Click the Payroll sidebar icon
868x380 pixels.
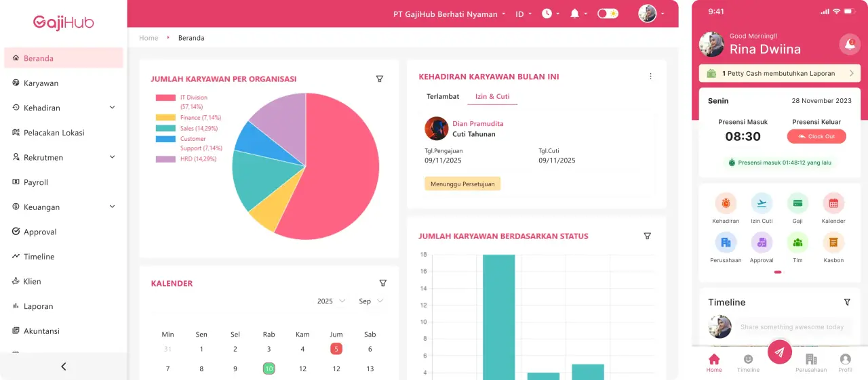pos(16,182)
